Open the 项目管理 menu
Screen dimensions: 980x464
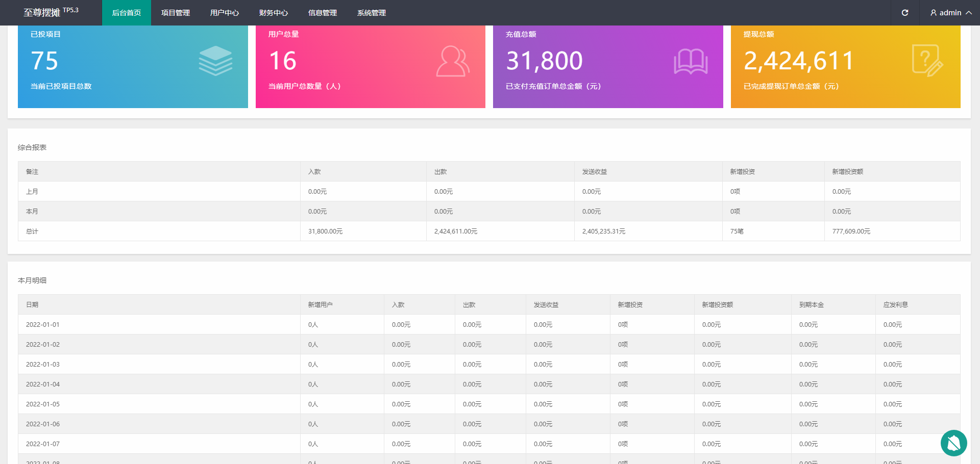point(176,13)
